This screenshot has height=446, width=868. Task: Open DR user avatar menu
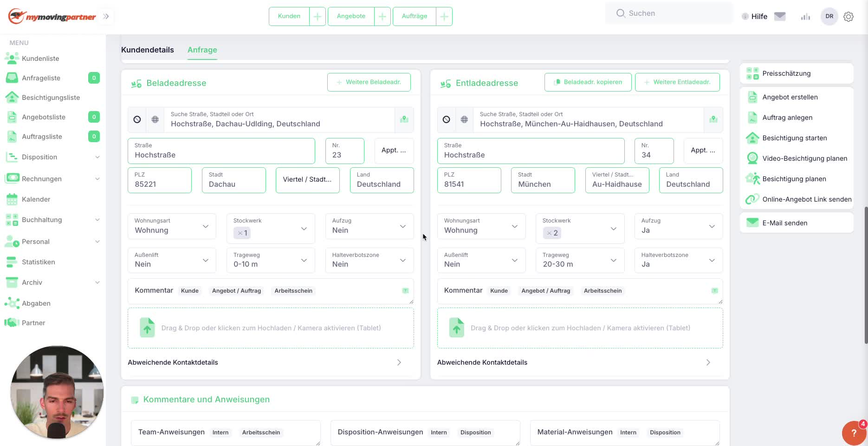(829, 16)
